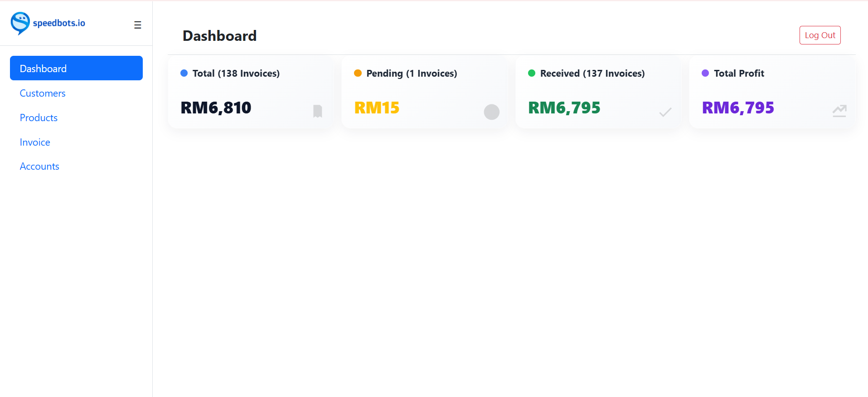Viewport: 868px width, 397px height.
Task: Click the trending chart icon on Total Profit card
Action: click(839, 111)
